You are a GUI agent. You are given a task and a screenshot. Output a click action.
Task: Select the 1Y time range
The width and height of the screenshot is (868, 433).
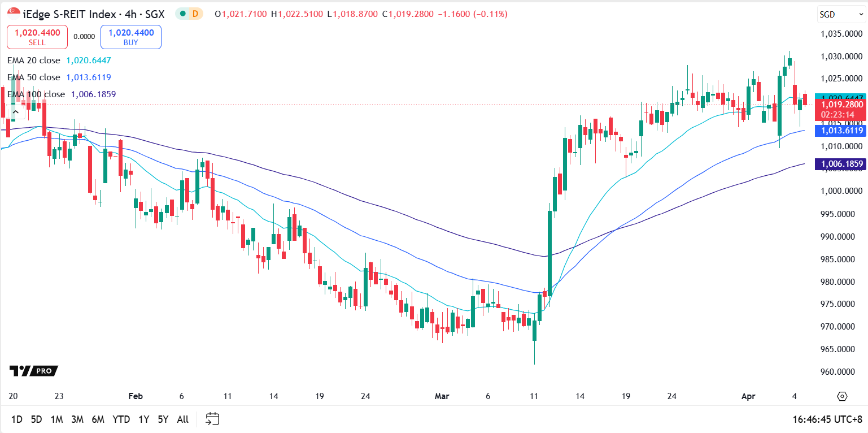[x=144, y=419]
